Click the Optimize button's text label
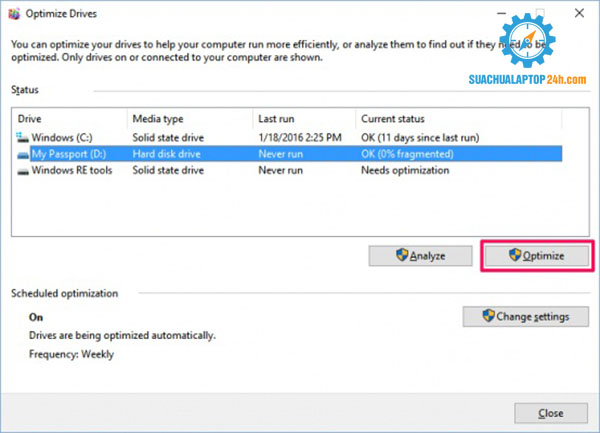The width and height of the screenshot is (600, 433). pos(543,256)
